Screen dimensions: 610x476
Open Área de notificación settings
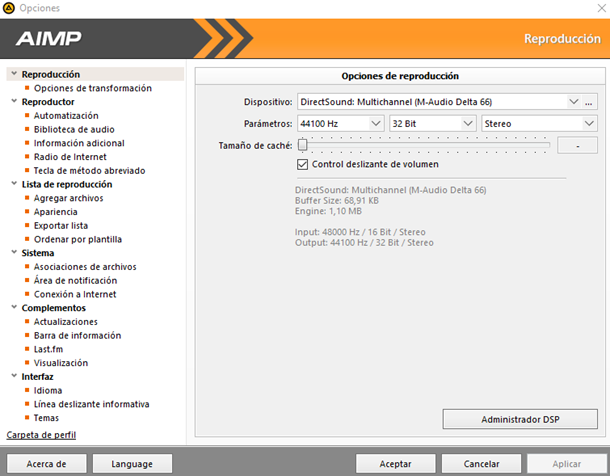click(75, 280)
